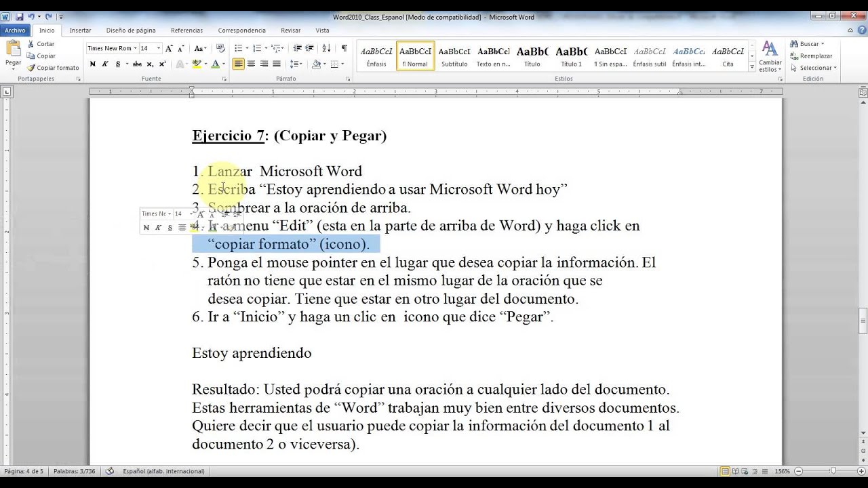The width and height of the screenshot is (868, 488).
Task: Expand the styles gallery more button
Action: [752, 68]
